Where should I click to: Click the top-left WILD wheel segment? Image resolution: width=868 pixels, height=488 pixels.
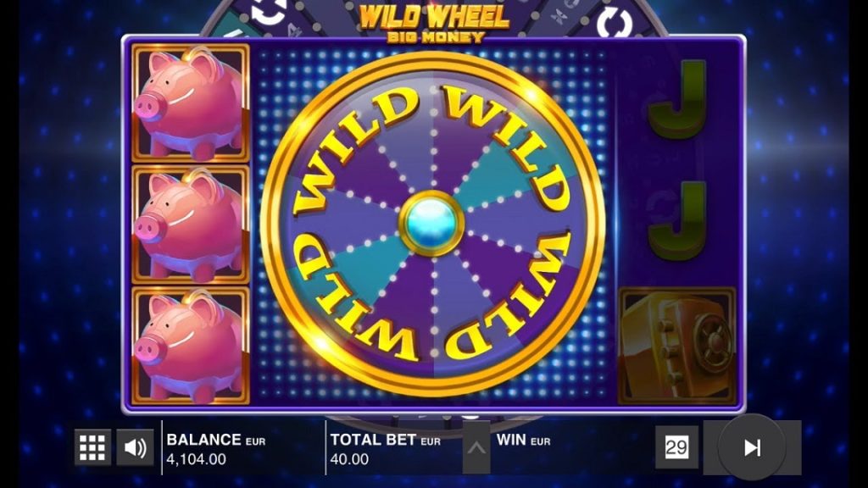(x=355, y=150)
